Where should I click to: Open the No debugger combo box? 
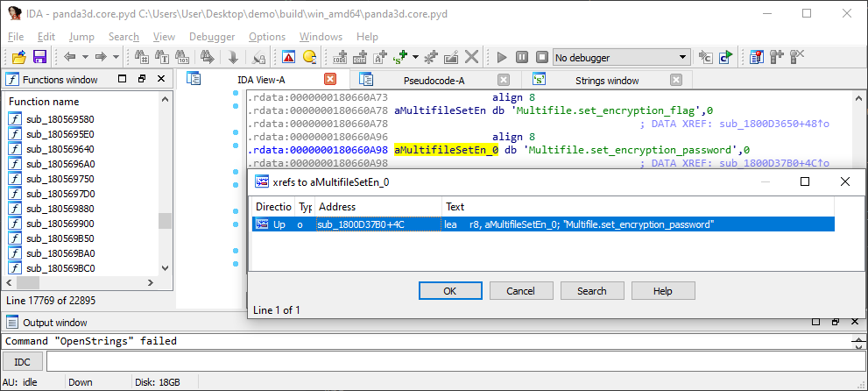coord(622,58)
